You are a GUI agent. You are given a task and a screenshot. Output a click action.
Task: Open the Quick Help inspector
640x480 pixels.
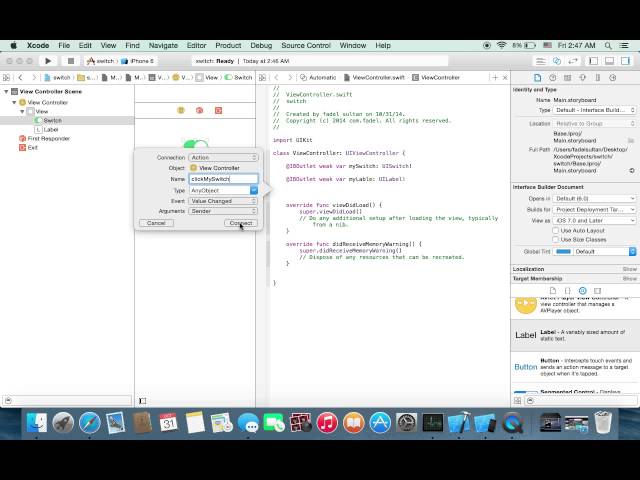coord(553,78)
